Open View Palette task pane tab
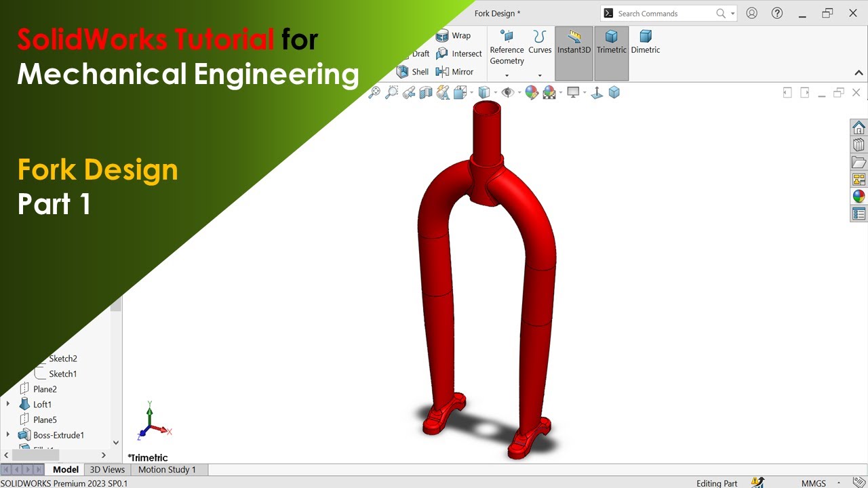The height and width of the screenshot is (488, 868). [x=859, y=180]
